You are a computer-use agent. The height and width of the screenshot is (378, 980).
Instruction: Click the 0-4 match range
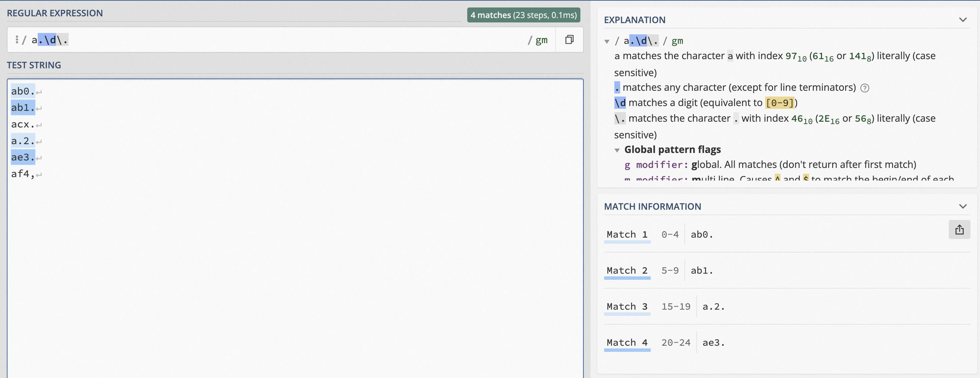tap(669, 235)
